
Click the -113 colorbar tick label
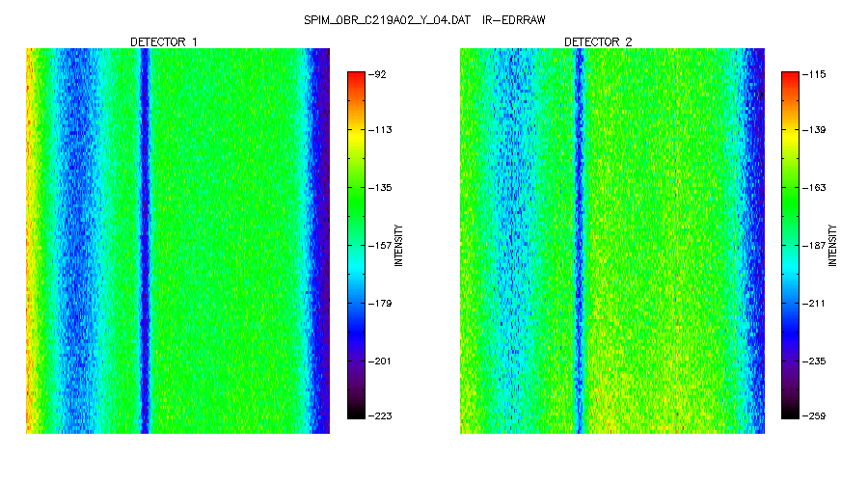[380, 130]
